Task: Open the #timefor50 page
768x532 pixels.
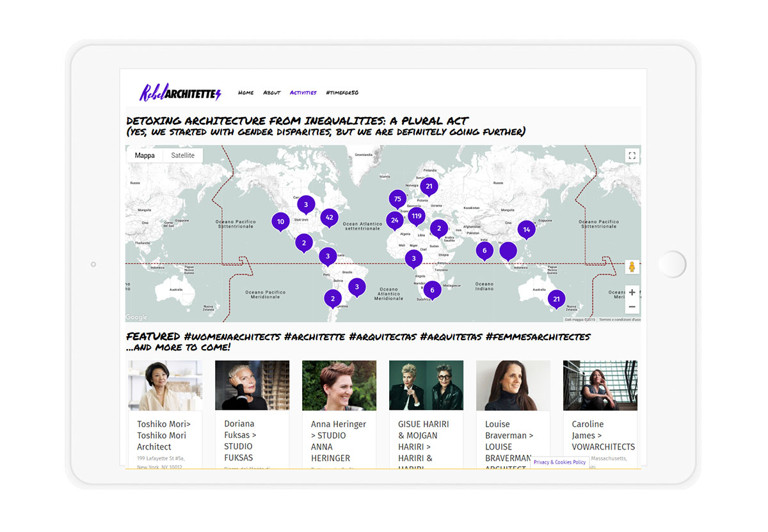Action: point(342,93)
